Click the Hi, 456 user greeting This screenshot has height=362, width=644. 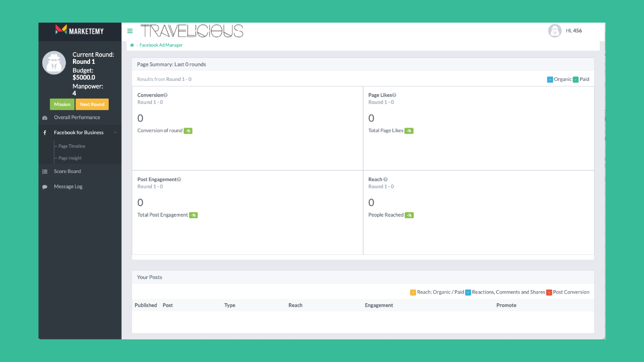tap(574, 31)
